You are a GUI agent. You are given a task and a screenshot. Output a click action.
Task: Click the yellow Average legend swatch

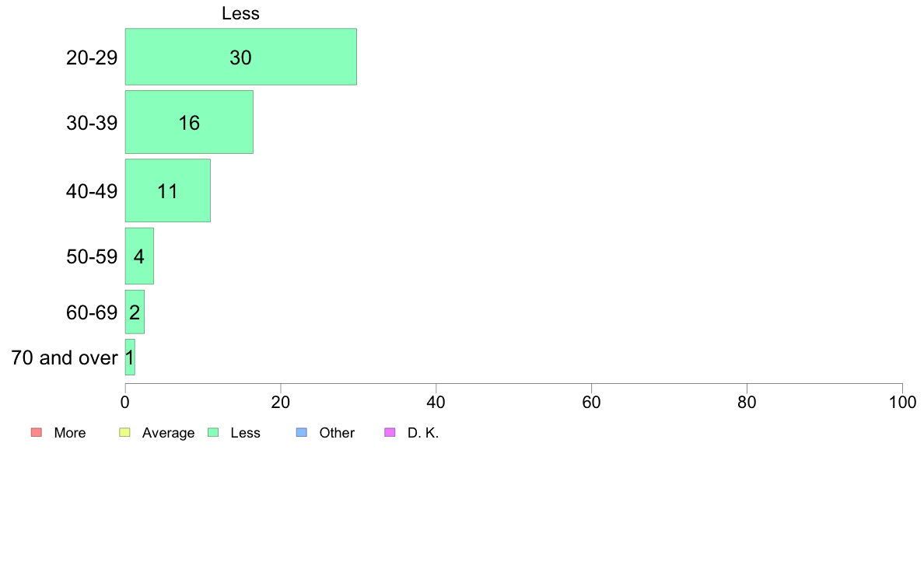tap(125, 432)
